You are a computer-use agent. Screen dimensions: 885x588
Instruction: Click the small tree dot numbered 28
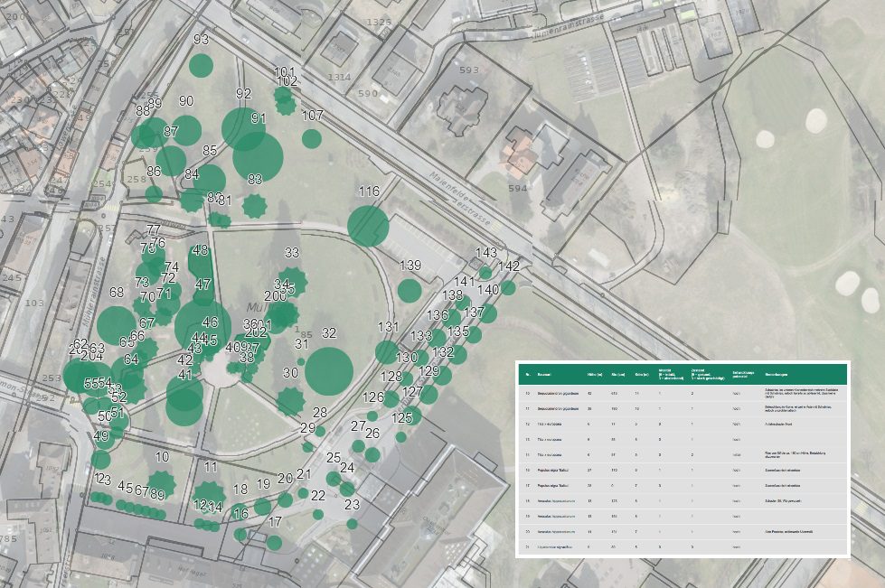[320, 431]
